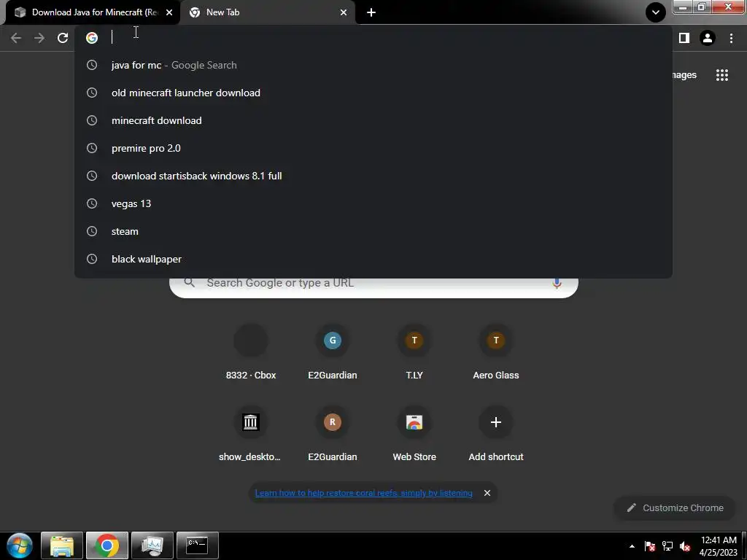Viewport: 747px width, 560px height.
Task: Open the Images link
Action: (684, 75)
